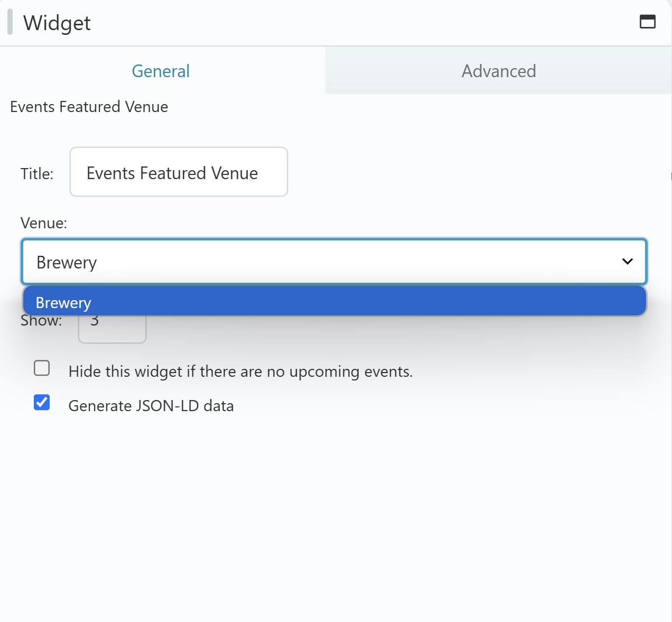672x622 pixels.
Task: Click the Widget heading text
Action: 57,23
